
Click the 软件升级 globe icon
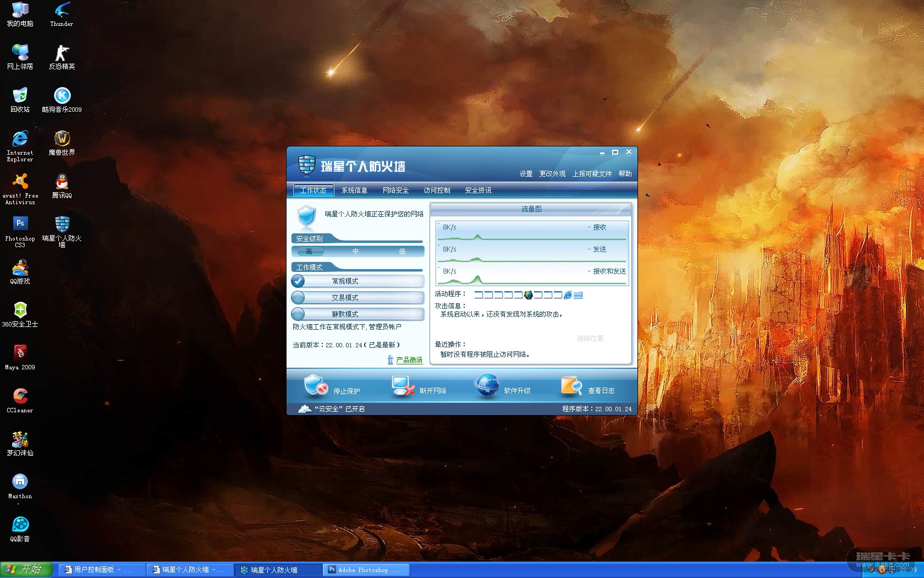487,385
